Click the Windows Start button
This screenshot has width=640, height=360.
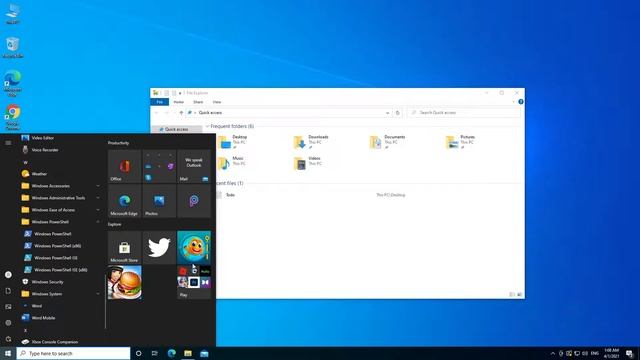tap(8, 353)
